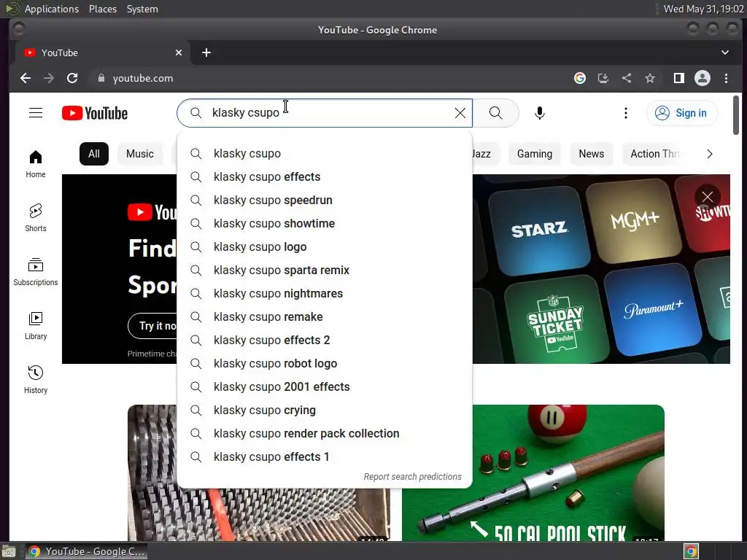Click the clock showing Wed May 31
This screenshot has width=747, height=560.
pyautogui.click(x=704, y=9)
